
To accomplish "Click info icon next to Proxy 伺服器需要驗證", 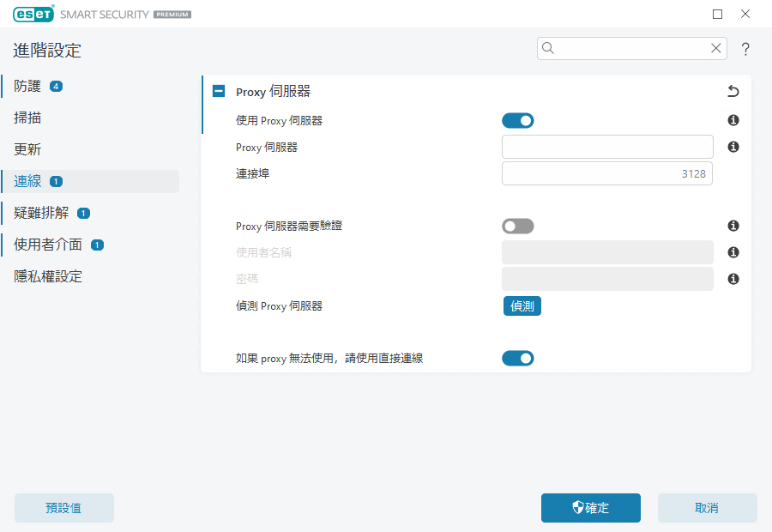I will click(x=733, y=227).
